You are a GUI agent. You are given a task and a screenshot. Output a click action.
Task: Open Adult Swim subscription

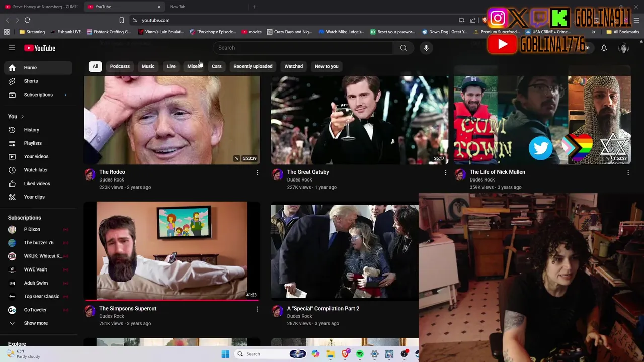39,283
